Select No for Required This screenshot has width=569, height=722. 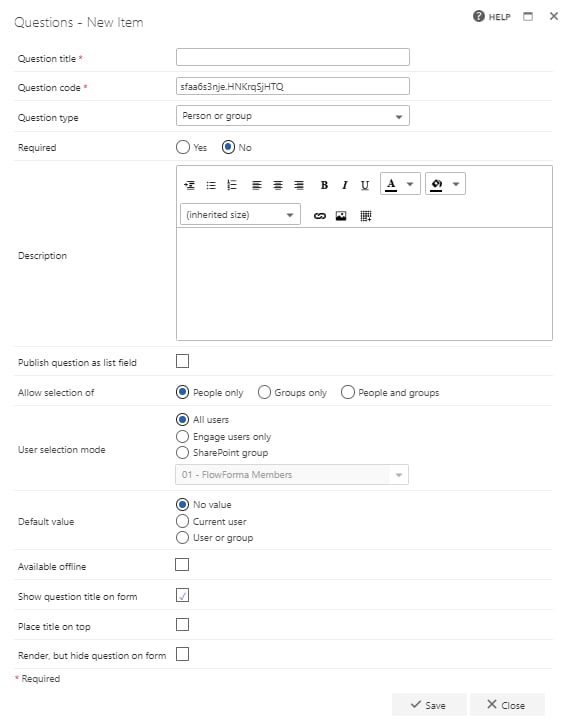(228, 147)
